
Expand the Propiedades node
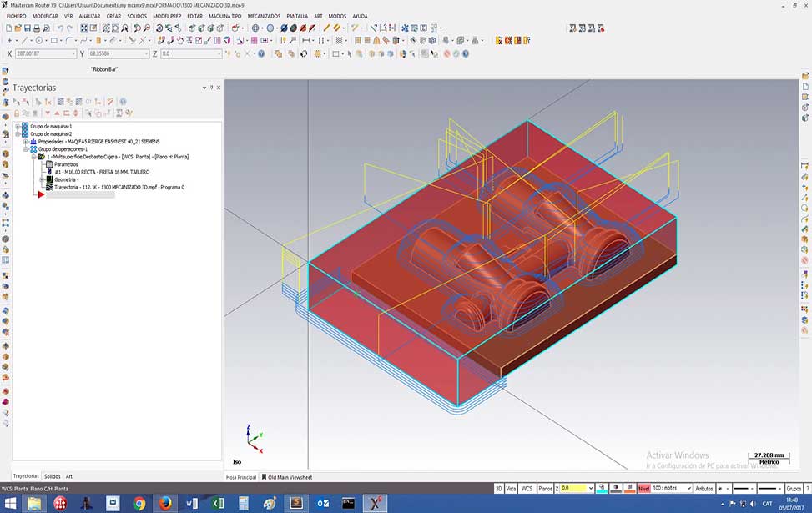click(x=26, y=142)
